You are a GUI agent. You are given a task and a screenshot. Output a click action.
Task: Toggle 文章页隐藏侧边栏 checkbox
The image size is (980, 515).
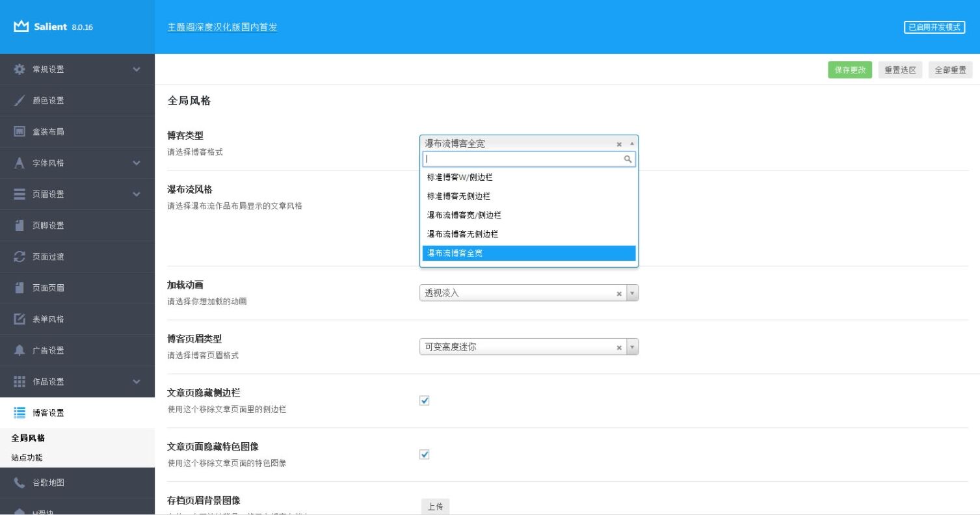[425, 401]
